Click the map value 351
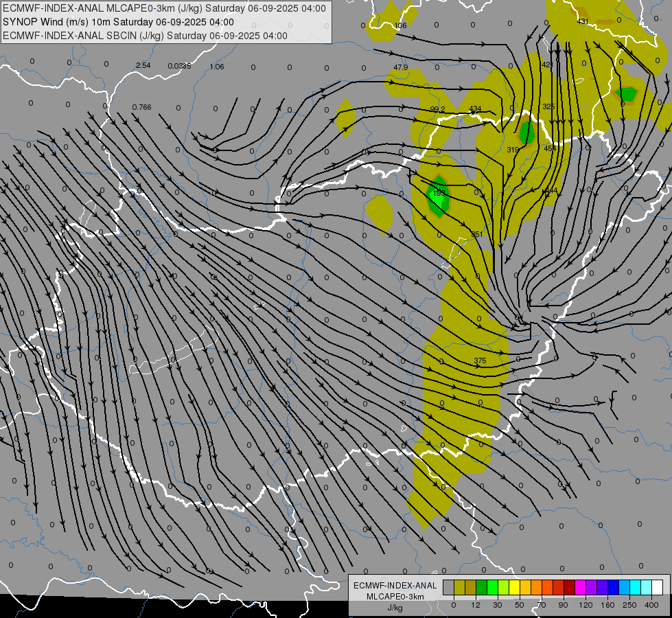This screenshot has width=672, height=618. [x=476, y=234]
